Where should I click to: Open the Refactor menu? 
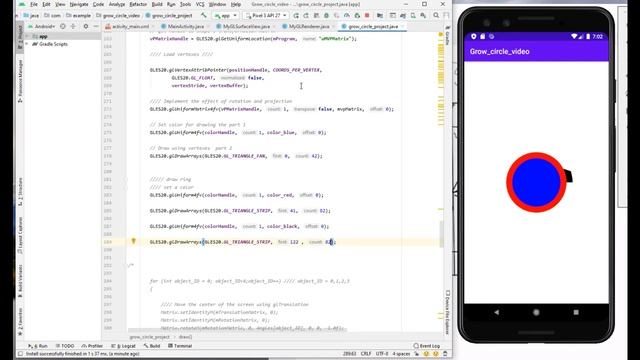138,4
